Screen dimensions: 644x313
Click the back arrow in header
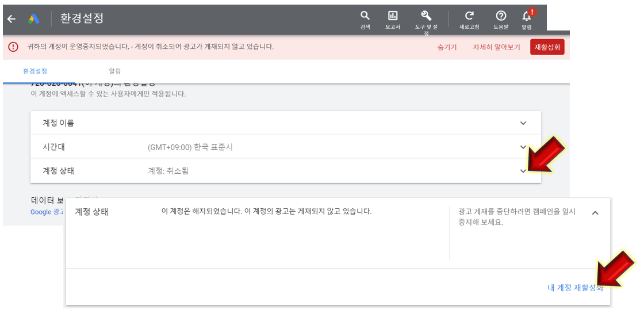coord(11,19)
